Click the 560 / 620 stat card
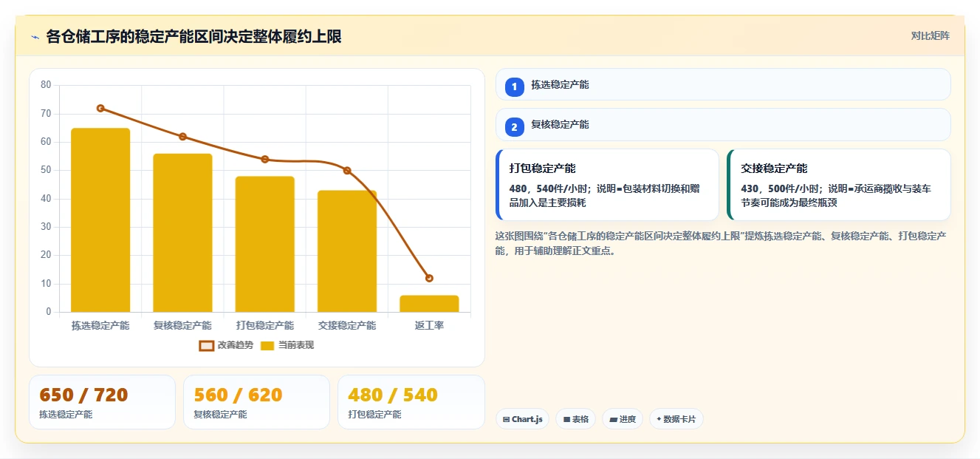The image size is (980, 459). coord(256,402)
